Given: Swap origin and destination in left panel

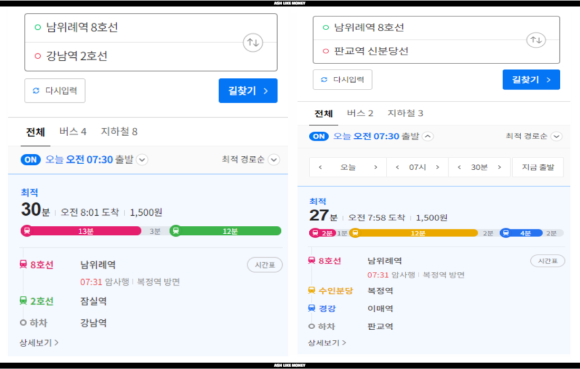Looking at the screenshot, I should pyautogui.click(x=253, y=43).
